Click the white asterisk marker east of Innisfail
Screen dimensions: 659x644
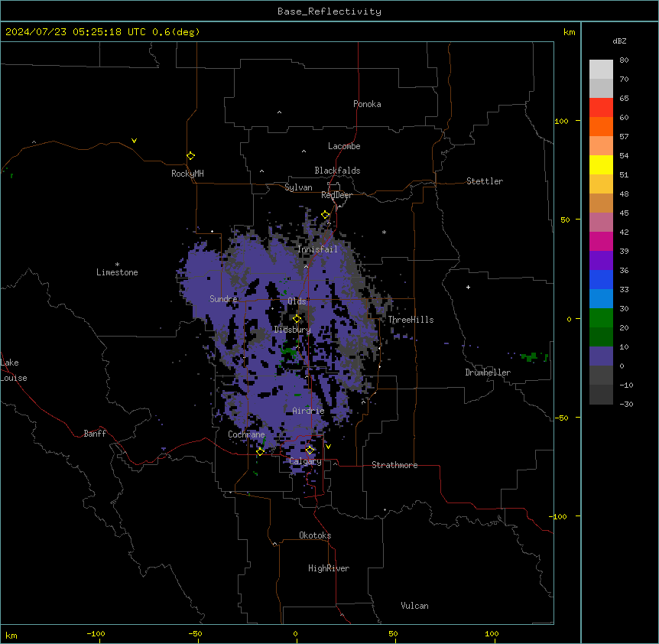384,232
